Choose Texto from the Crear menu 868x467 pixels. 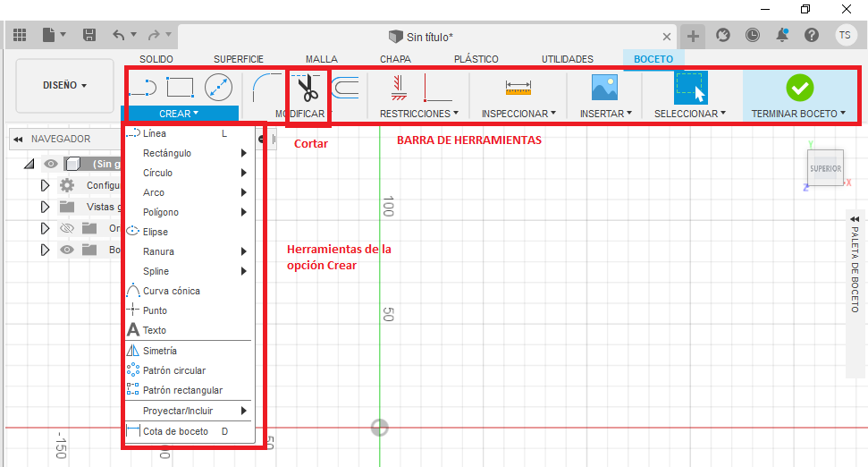(189, 330)
